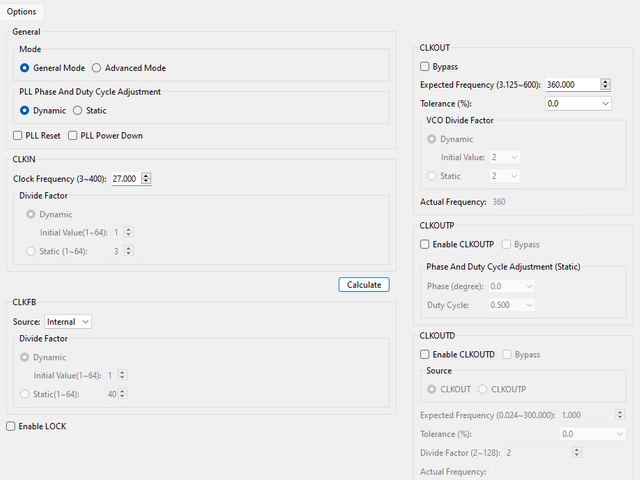Select General Mode radio button
Screen dimensions: 640x480
click(25, 68)
